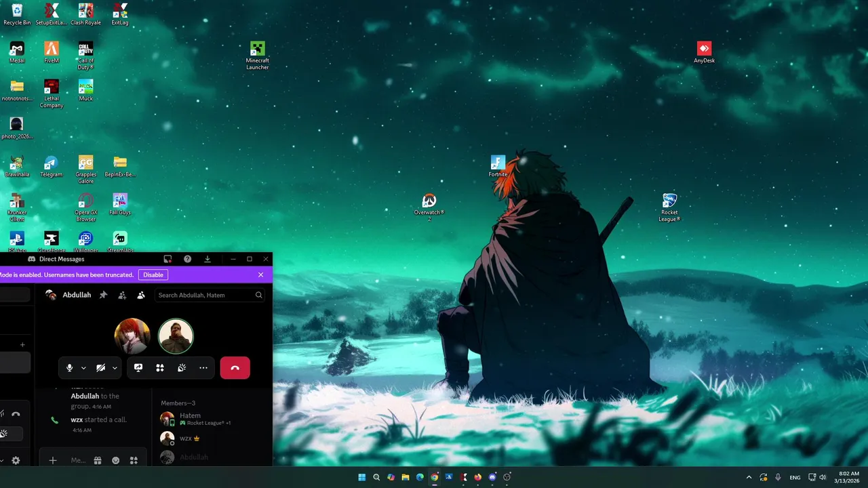Select the Recycle Bin icon
Image resolution: width=868 pixels, height=488 pixels.
17,14
